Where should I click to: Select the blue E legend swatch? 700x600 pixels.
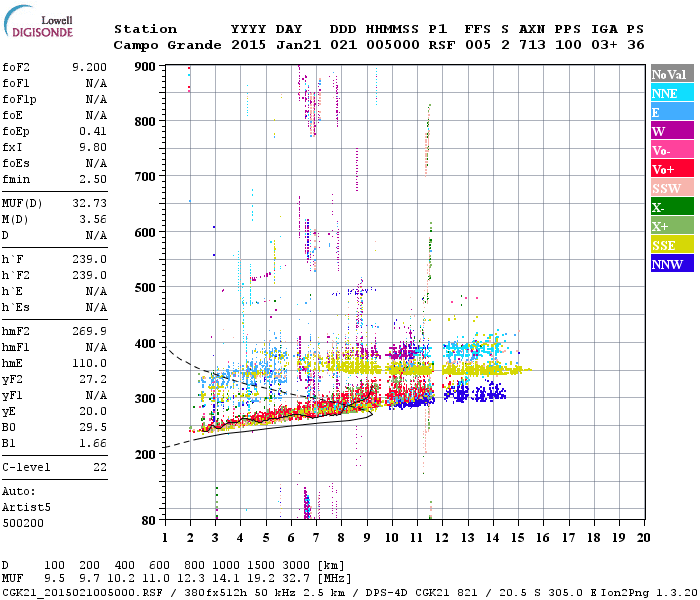point(672,112)
